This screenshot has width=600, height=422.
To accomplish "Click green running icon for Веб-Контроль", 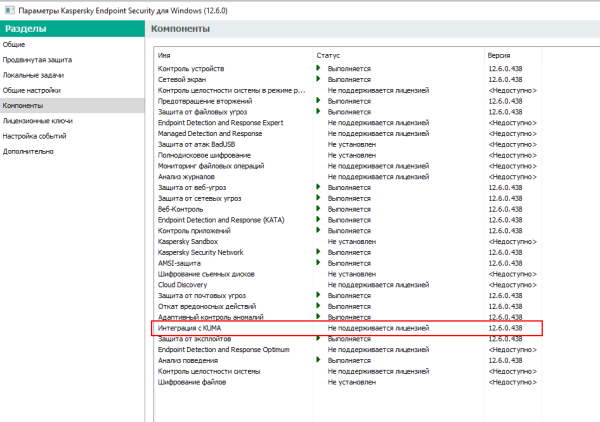I will click(318, 209).
